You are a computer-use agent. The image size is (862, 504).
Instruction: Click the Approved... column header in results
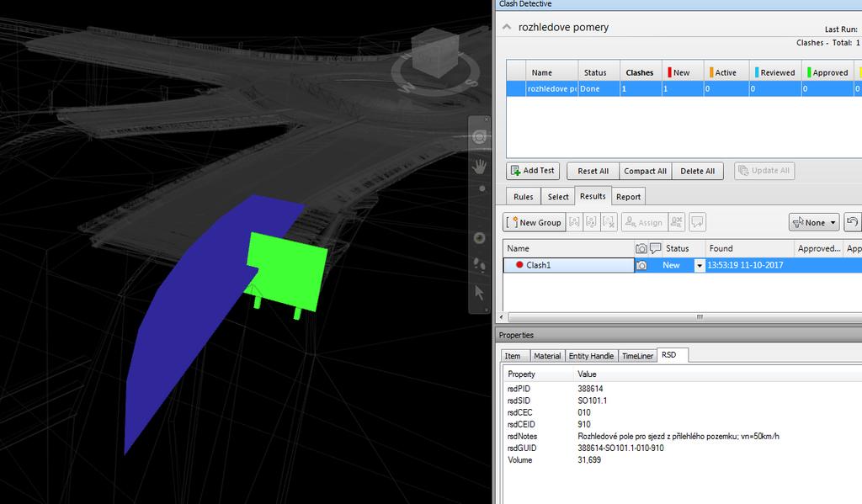pyautogui.click(x=819, y=248)
